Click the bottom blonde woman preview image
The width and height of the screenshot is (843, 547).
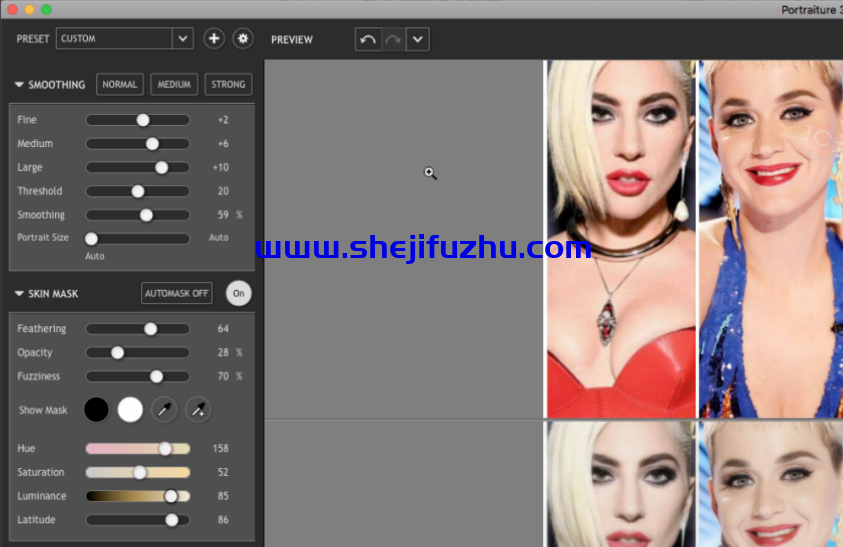[x=621, y=484]
